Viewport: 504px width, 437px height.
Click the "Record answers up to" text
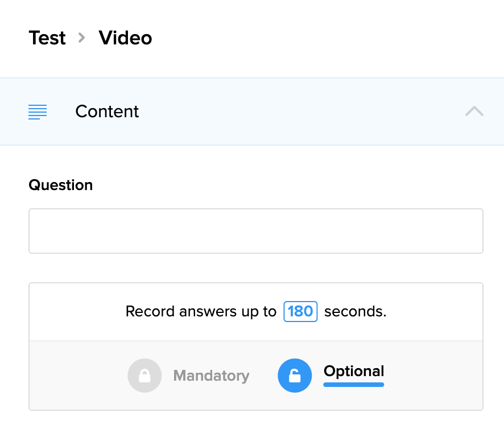tap(201, 312)
